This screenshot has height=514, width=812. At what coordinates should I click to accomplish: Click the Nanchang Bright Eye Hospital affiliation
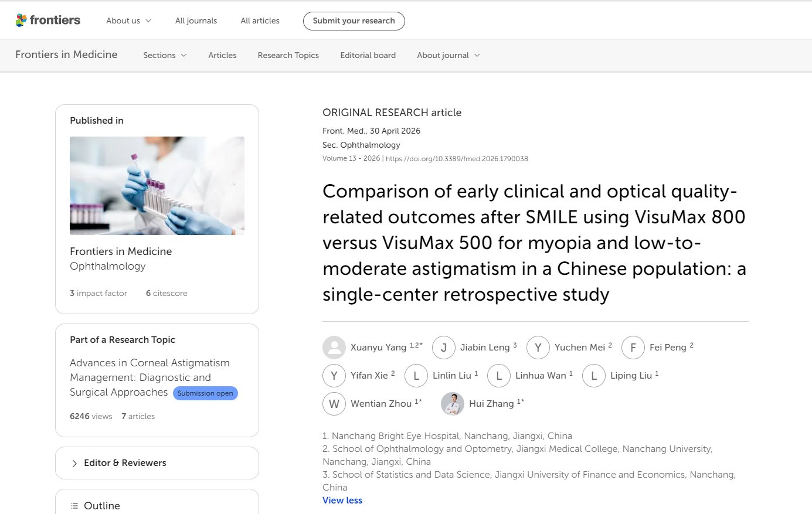point(447,436)
